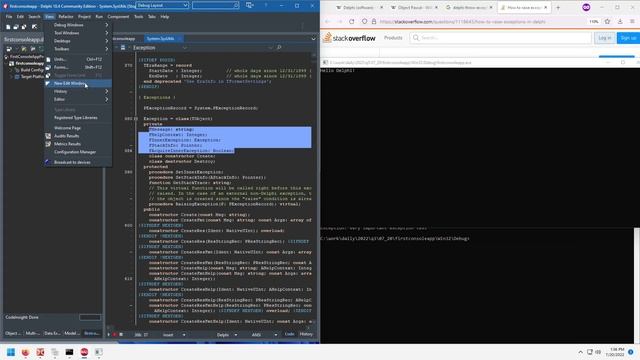Reload the page in Firefox
This screenshot has height=360, width=640.
(351, 21)
